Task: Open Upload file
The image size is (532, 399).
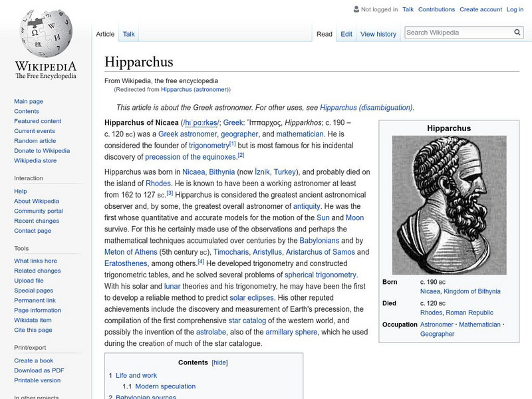Action: 29,280
